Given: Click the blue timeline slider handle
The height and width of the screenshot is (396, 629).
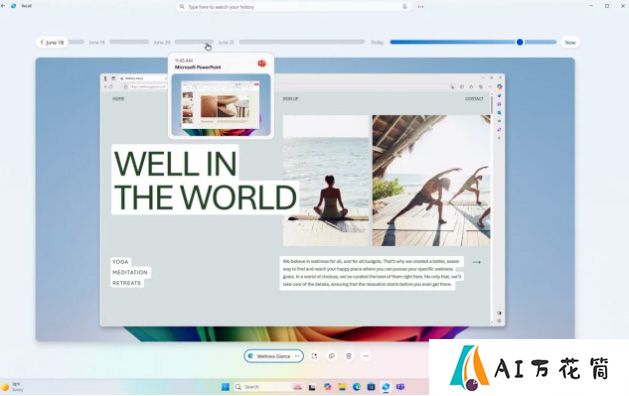Looking at the screenshot, I should coord(519,42).
